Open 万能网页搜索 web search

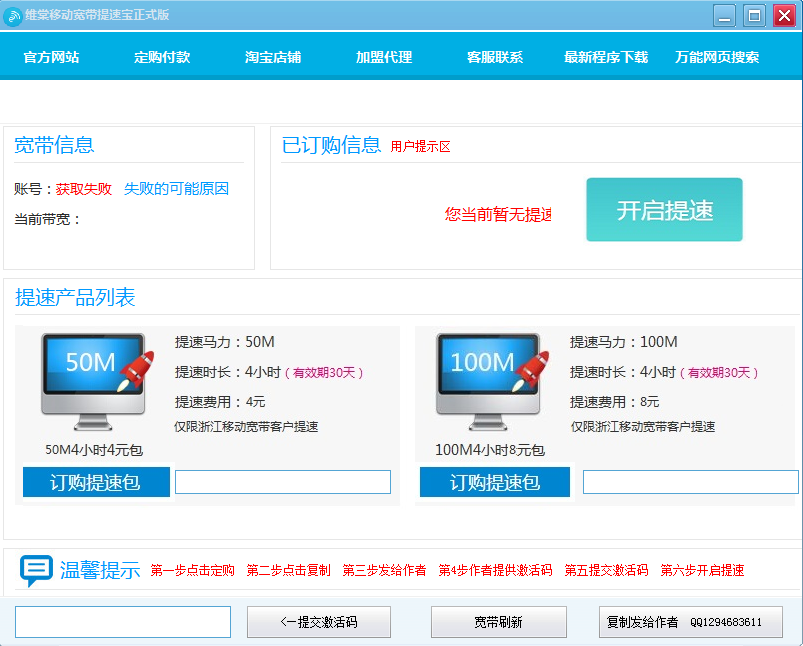(x=718, y=58)
